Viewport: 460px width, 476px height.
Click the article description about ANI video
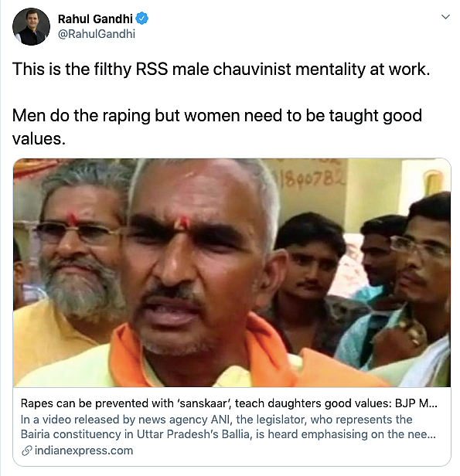pyautogui.click(x=228, y=427)
